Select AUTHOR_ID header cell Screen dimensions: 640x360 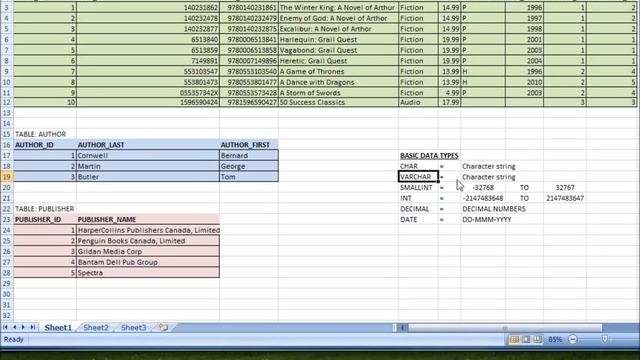(45, 145)
